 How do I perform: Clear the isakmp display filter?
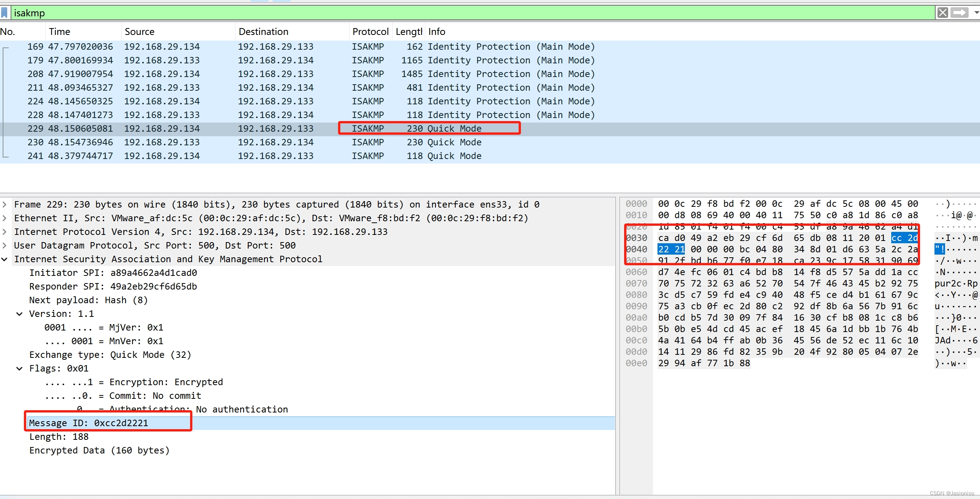[942, 13]
